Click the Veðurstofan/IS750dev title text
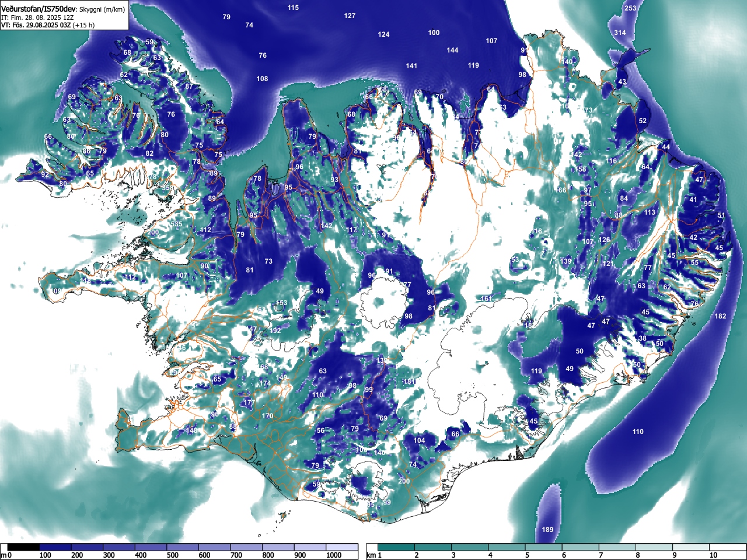 click(x=39, y=8)
